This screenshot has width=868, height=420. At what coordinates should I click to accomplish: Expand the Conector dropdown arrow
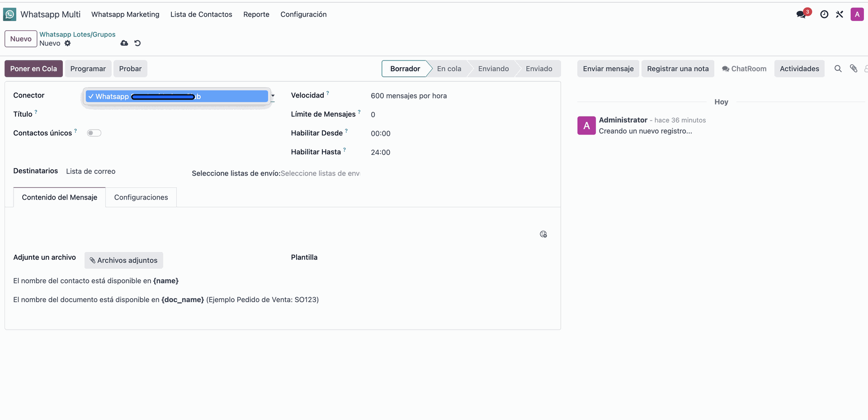coord(273,96)
